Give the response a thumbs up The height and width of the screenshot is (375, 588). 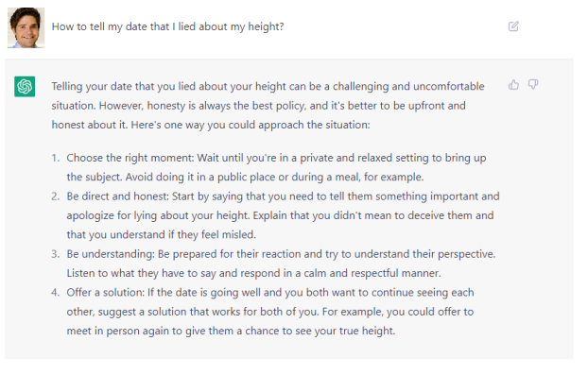coord(513,85)
